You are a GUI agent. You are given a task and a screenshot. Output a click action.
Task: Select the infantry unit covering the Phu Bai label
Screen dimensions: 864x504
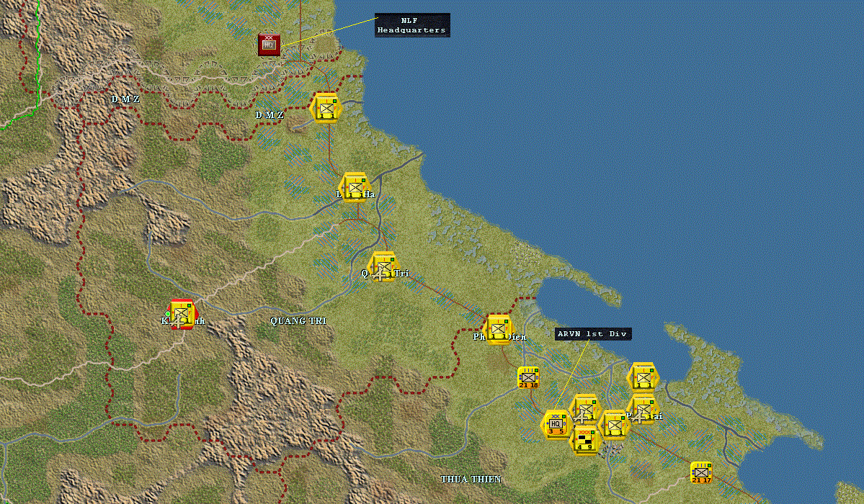[643, 409]
